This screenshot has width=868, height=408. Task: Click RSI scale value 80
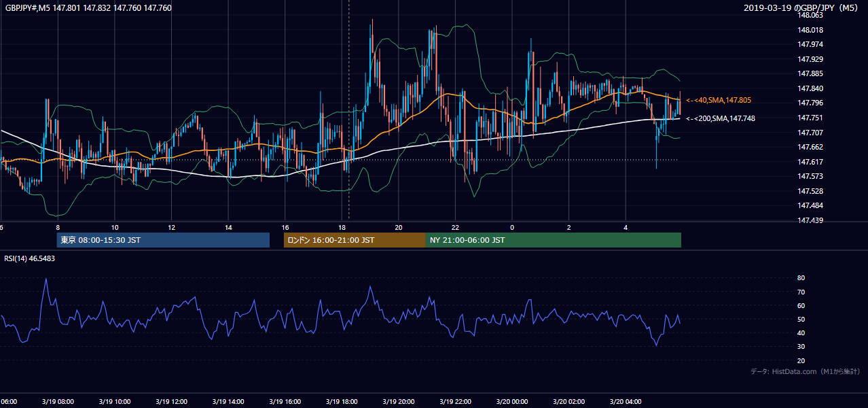[801, 278]
